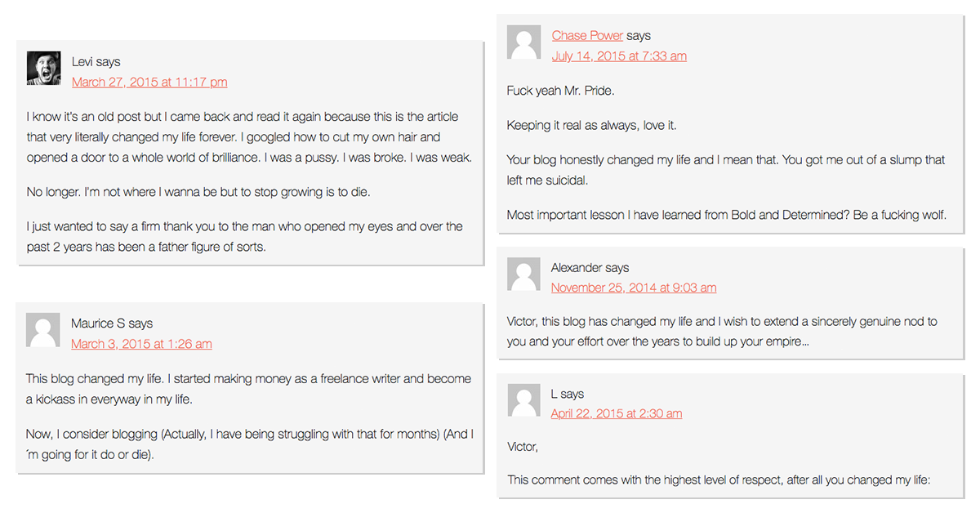
Task: Click the "This blog changed my life" paragraph
Action: 248,389
